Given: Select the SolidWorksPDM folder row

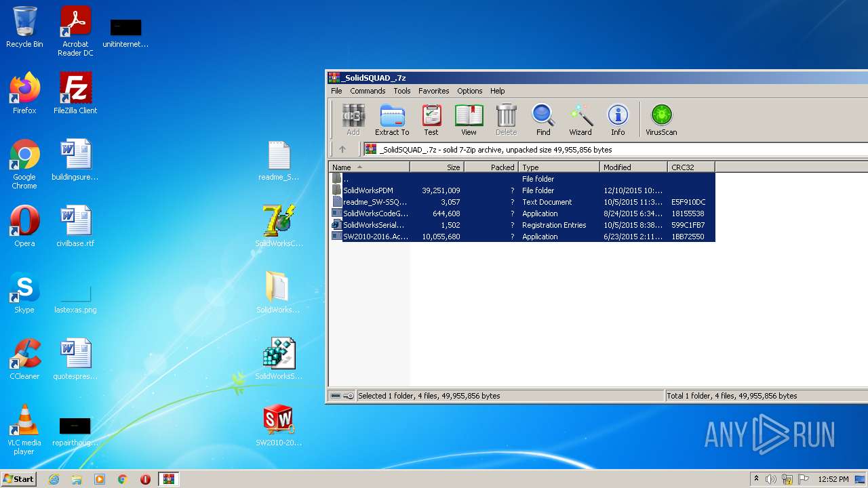Looking at the screenshot, I should pos(522,190).
